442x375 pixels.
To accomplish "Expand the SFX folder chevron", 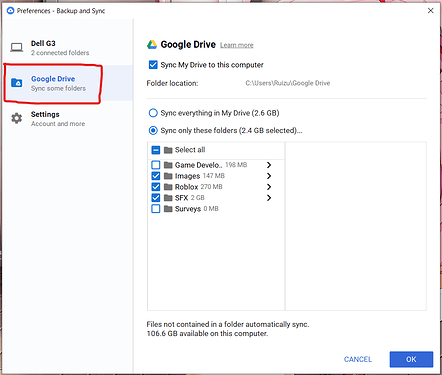I will click(269, 198).
